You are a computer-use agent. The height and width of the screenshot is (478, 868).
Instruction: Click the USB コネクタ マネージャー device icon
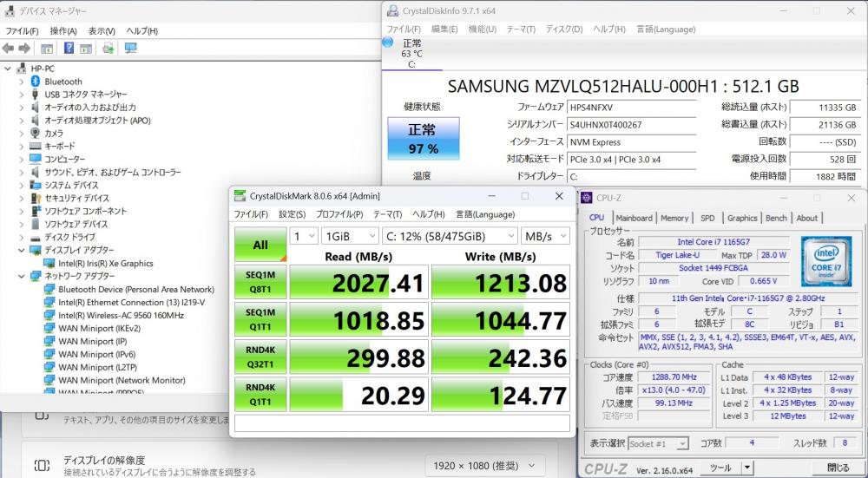(x=36, y=94)
